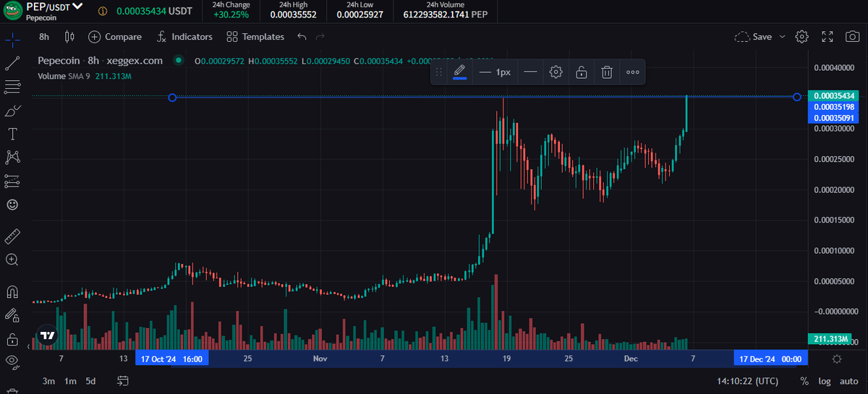Screen dimensions: 868x394
Task: Click the 24h Change +30.25% value
Action: coord(231,14)
